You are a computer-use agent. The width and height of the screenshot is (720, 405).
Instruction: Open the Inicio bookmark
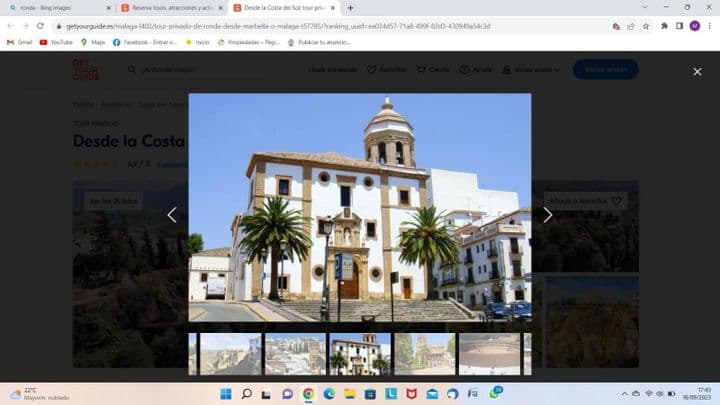197,42
